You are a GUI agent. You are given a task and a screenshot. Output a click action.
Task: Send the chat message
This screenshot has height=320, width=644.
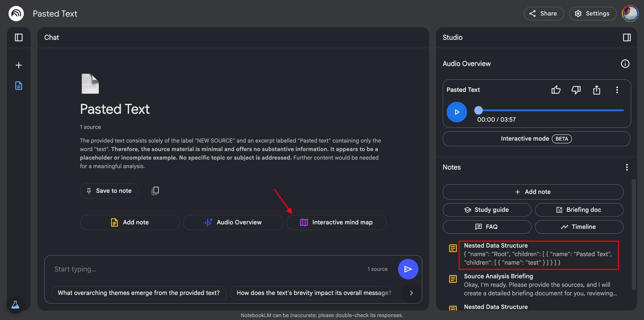pos(408,269)
